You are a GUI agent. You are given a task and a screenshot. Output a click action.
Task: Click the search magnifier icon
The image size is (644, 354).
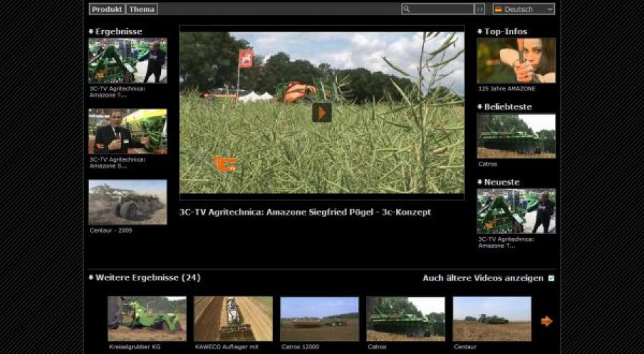point(406,9)
